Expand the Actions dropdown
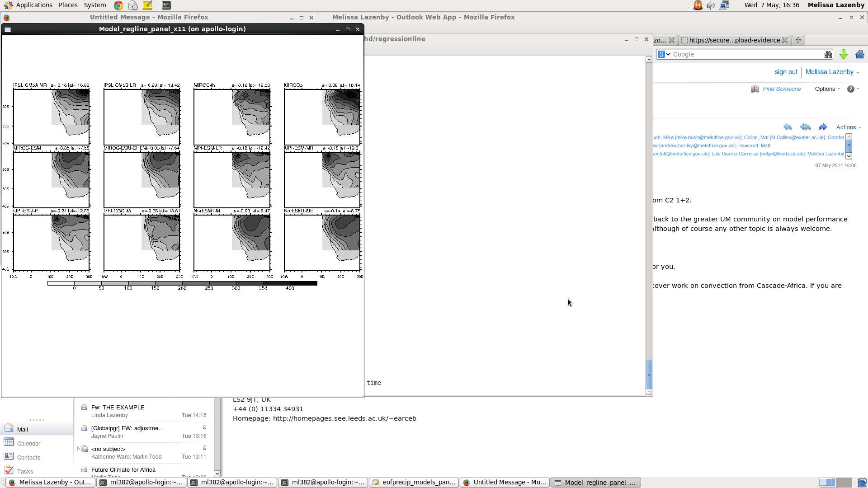This screenshot has width=868, height=488. 848,127
